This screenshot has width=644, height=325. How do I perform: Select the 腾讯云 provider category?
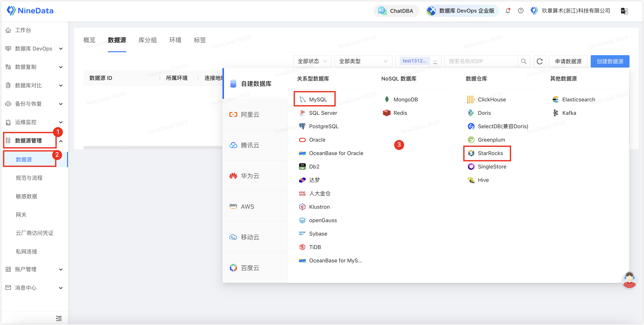pos(255,145)
